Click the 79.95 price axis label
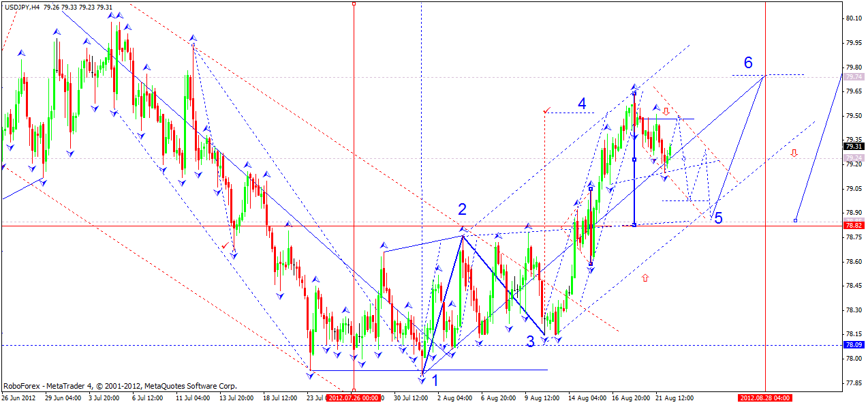868x403 pixels. point(854,43)
